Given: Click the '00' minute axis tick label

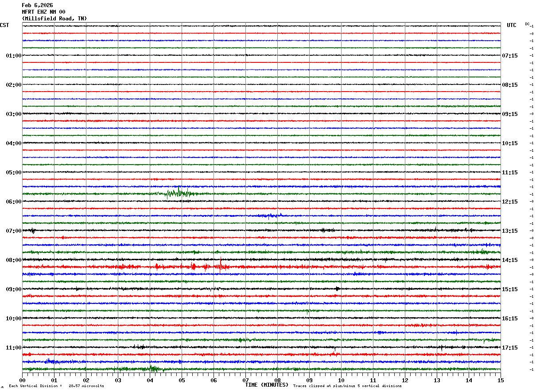Looking at the screenshot, I should (22, 380).
